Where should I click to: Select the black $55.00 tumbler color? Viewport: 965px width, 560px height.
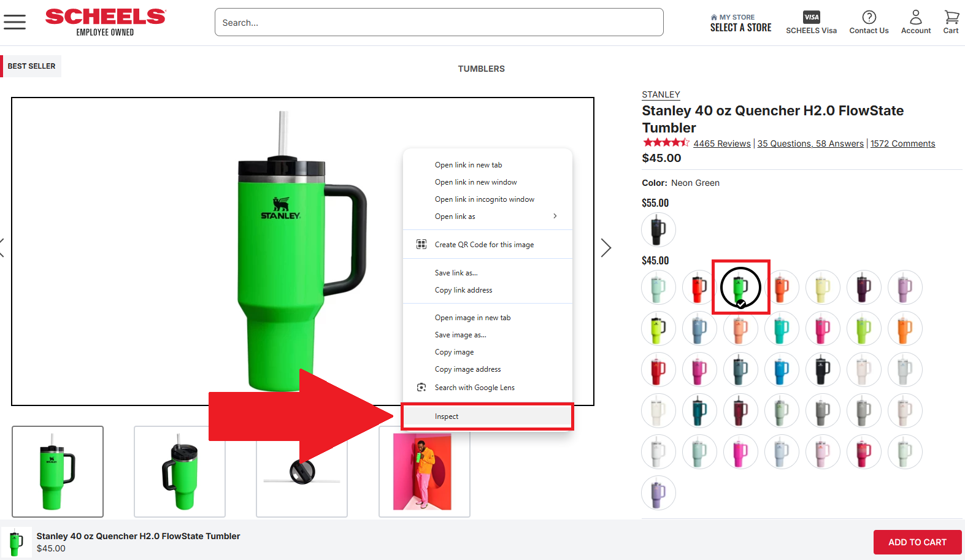coord(658,229)
